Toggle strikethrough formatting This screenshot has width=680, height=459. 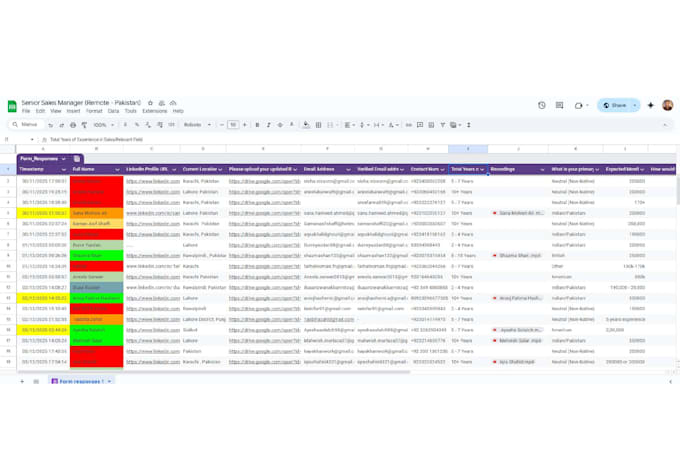[x=280, y=125]
